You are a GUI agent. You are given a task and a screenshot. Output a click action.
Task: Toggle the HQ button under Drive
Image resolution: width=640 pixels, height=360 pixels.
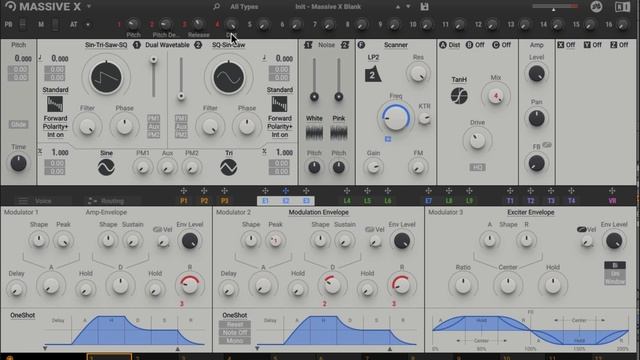[477, 167]
